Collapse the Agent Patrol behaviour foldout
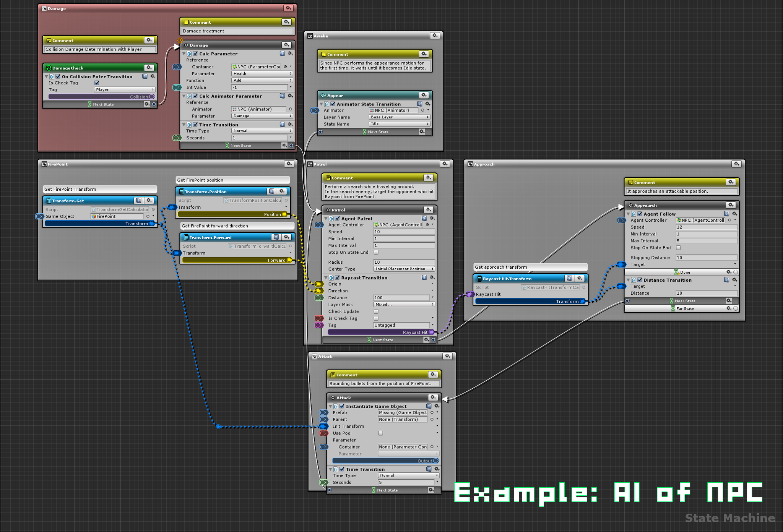Screen dimensions: 783x532 [326, 219]
